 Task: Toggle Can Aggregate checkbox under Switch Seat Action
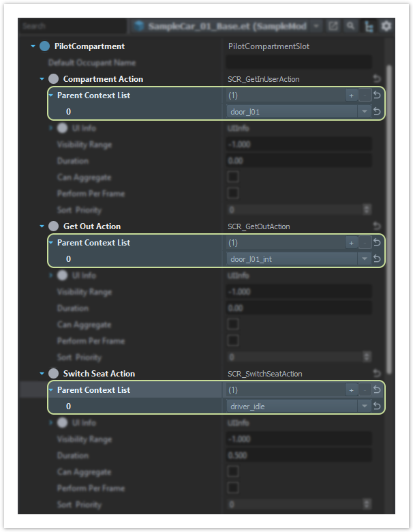click(x=233, y=472)
